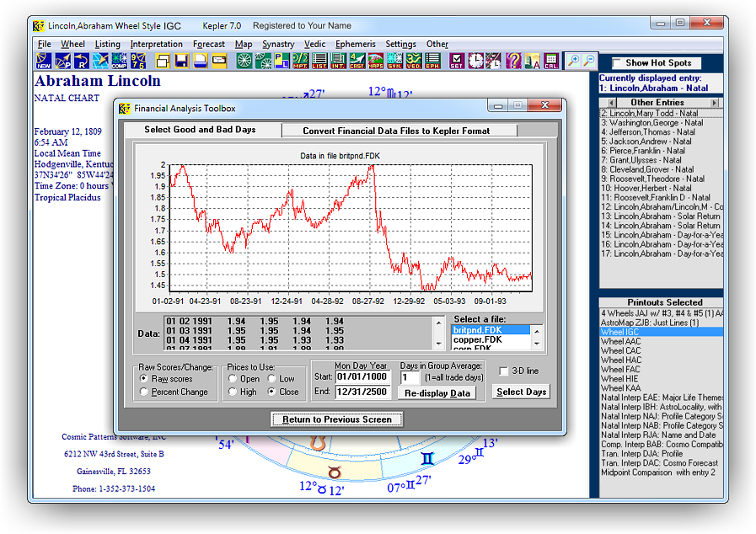The height and width of the screenshot is (534, 756).
Task: Click the question mark help icon
Action: (x=513, y=61)
